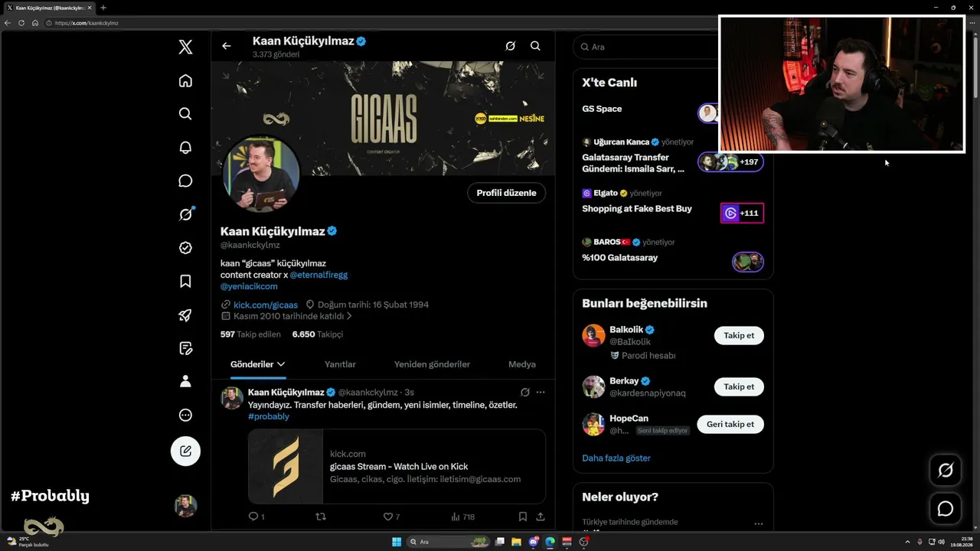Open Bookmarks icon in sidebar
This screenshot has width=980, height=551.
click(x=185, y=282)
